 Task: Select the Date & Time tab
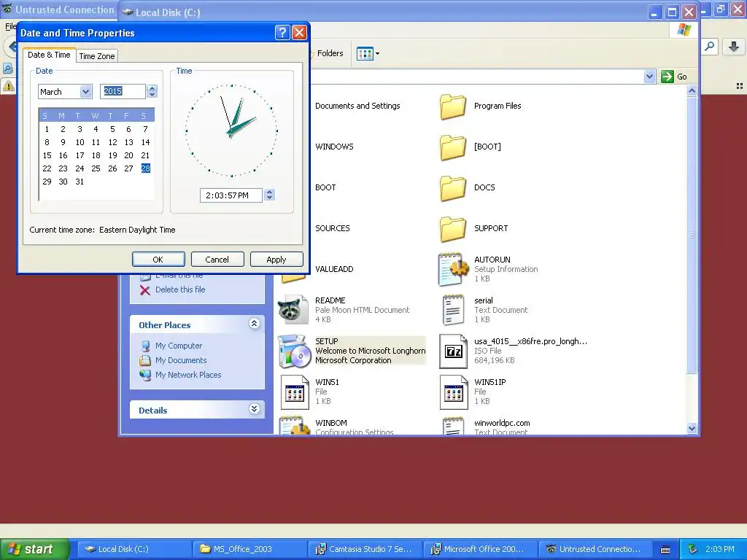tap(49, 55)
